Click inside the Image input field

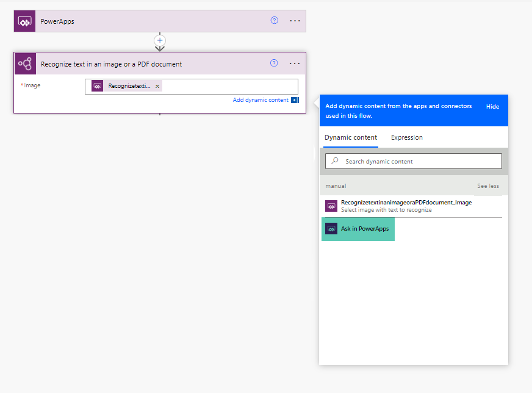[x=192, y=87]
